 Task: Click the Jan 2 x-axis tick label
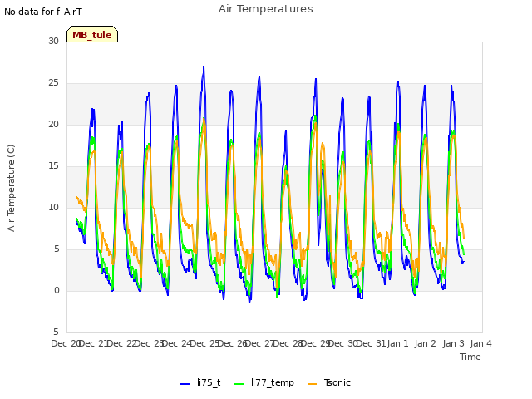(425, 343)
